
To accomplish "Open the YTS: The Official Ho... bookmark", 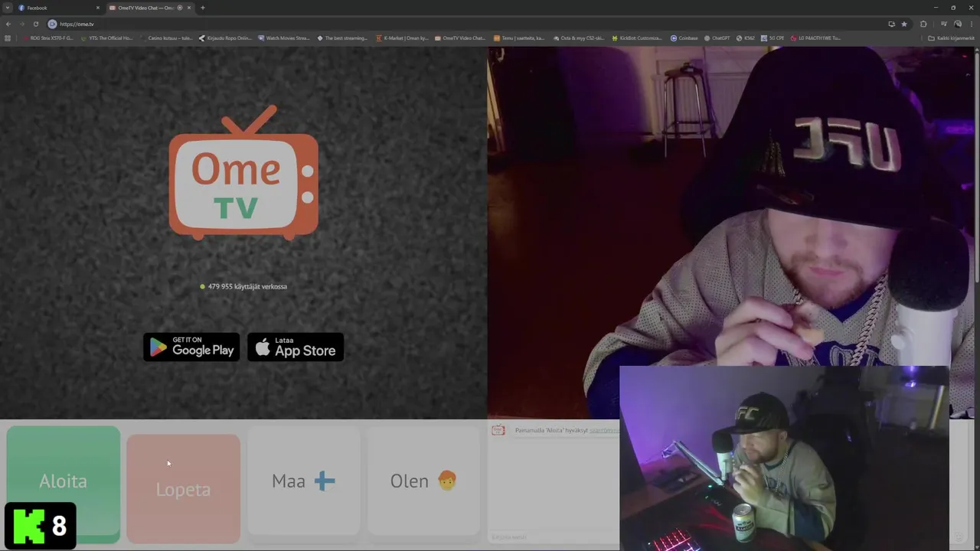I will pos(107,37).
